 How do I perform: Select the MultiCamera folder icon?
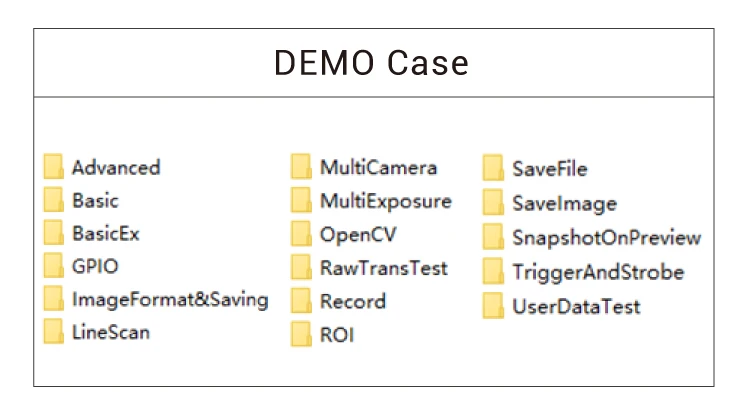[301, 167]
